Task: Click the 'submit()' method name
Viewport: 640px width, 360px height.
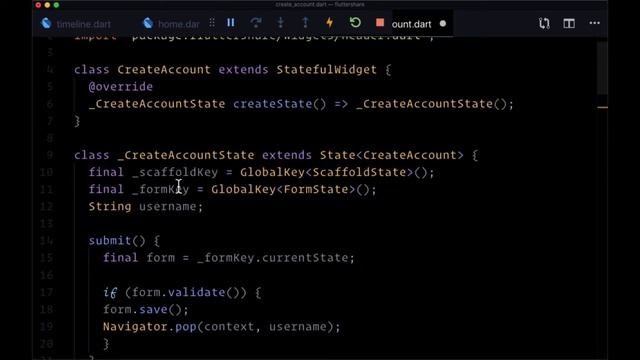Action: coord(117,240)
